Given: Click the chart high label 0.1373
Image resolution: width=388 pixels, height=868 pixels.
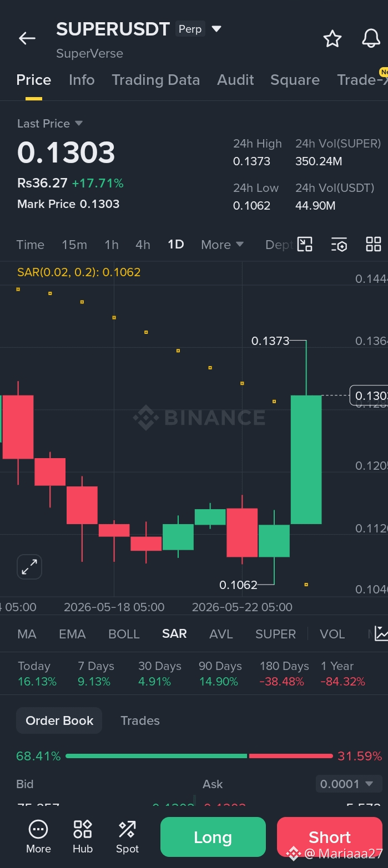Looking at the screenshot, I should tap(270, 341).
